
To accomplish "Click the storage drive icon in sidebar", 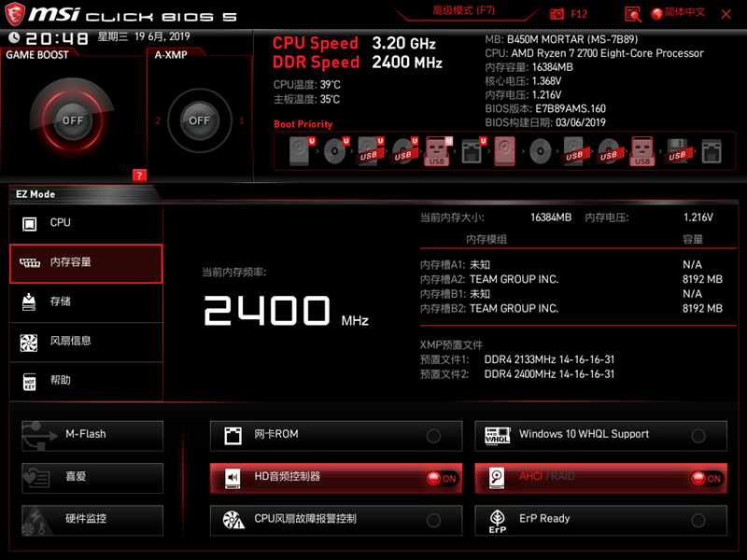I will [x=29, y=301].
